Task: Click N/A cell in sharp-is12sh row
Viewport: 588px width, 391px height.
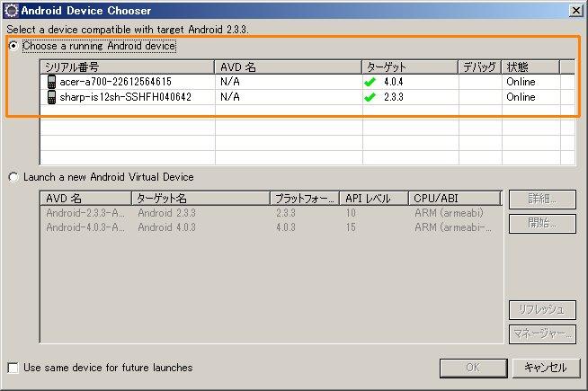Action: coord(230,97)
